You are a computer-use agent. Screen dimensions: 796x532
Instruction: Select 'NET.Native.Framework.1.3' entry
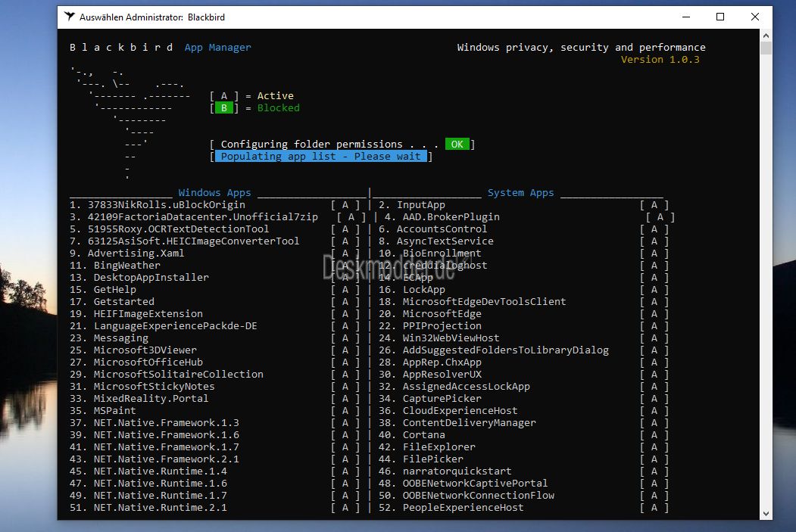pyautogui.click(x=166, y=423)
